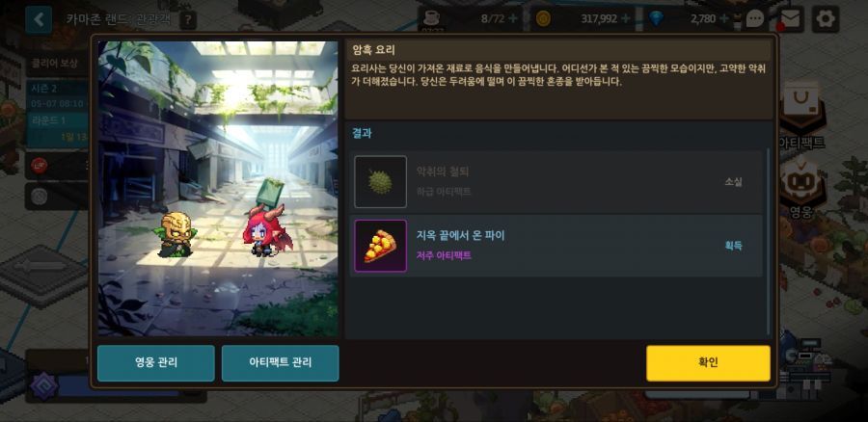Select the durian 악취의 철퇴 artifact thumbnail
868x422 pixels.
(x=380, y=181)
